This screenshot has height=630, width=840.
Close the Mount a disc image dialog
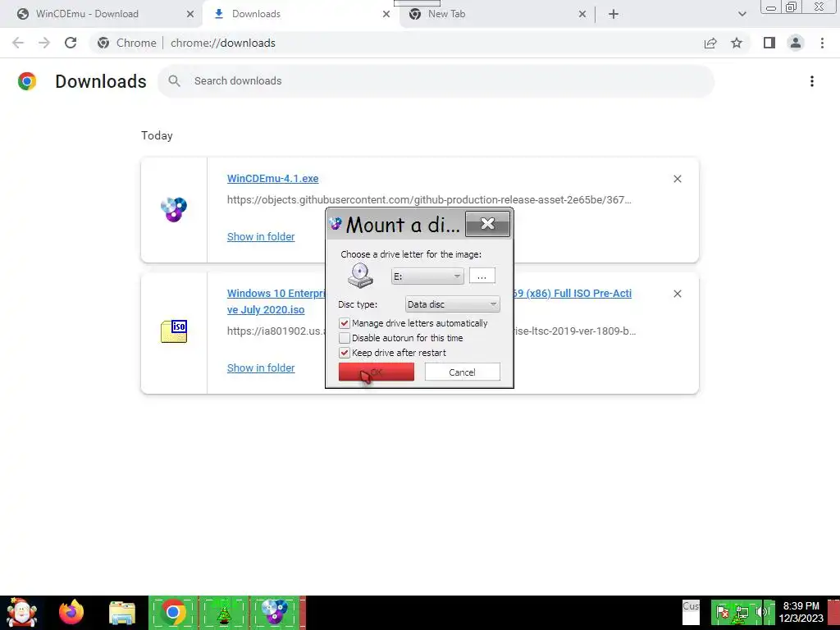[487, 223]
